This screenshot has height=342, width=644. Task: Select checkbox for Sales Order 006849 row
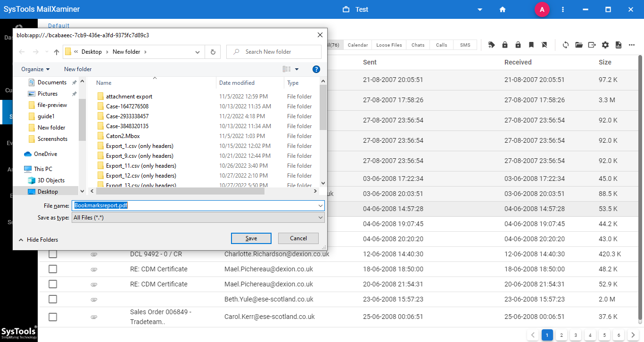[53, 317]
